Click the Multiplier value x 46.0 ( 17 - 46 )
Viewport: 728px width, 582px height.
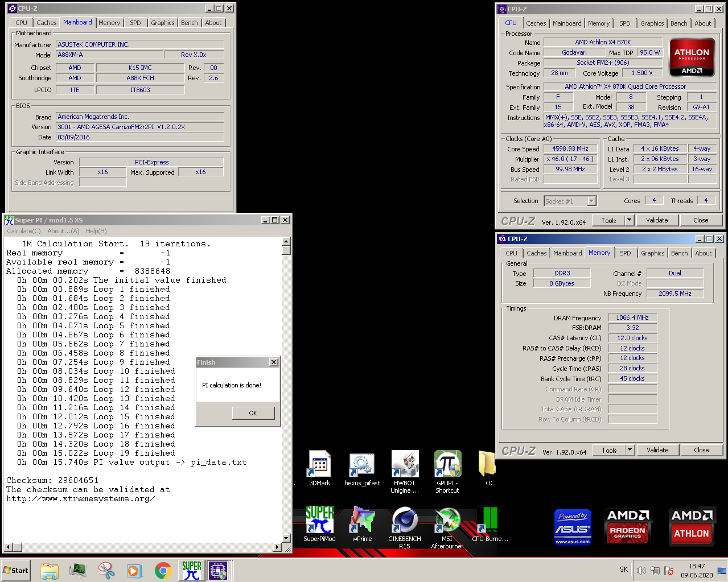click(x=570, y=159)
